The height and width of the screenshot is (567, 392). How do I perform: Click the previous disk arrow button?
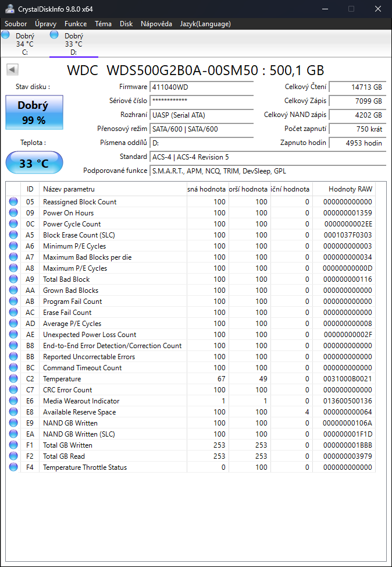[13, 70]
